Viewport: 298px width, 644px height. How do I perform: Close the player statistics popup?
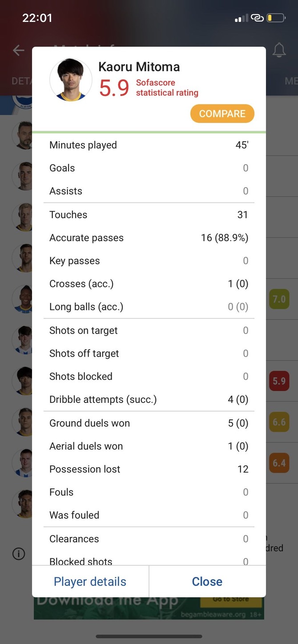tap(207, 581)
